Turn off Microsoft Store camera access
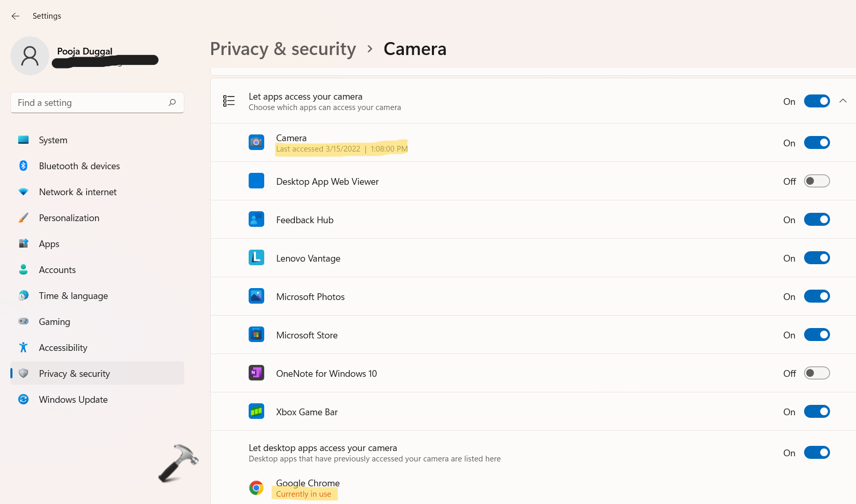856x504 pixels. [x=817, y=335]
